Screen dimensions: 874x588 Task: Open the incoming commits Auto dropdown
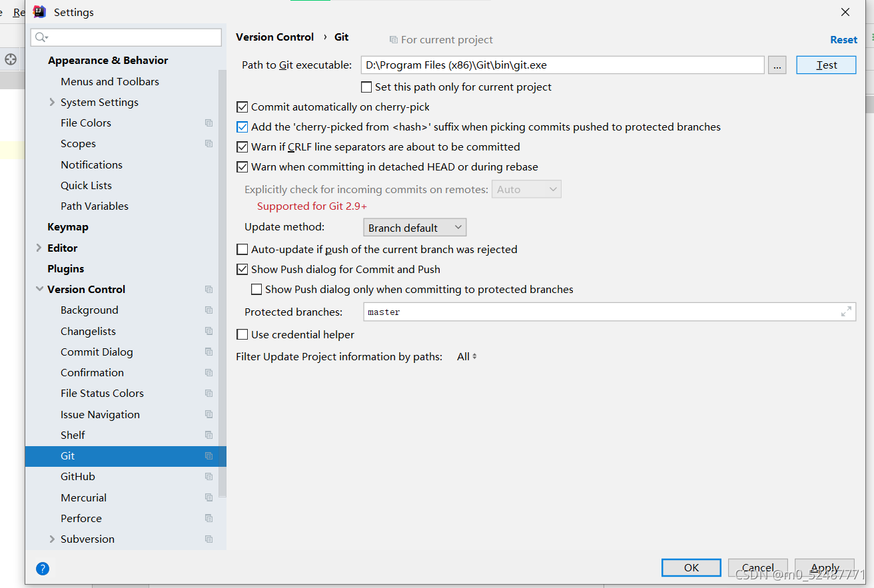click(x=526, y=189)
